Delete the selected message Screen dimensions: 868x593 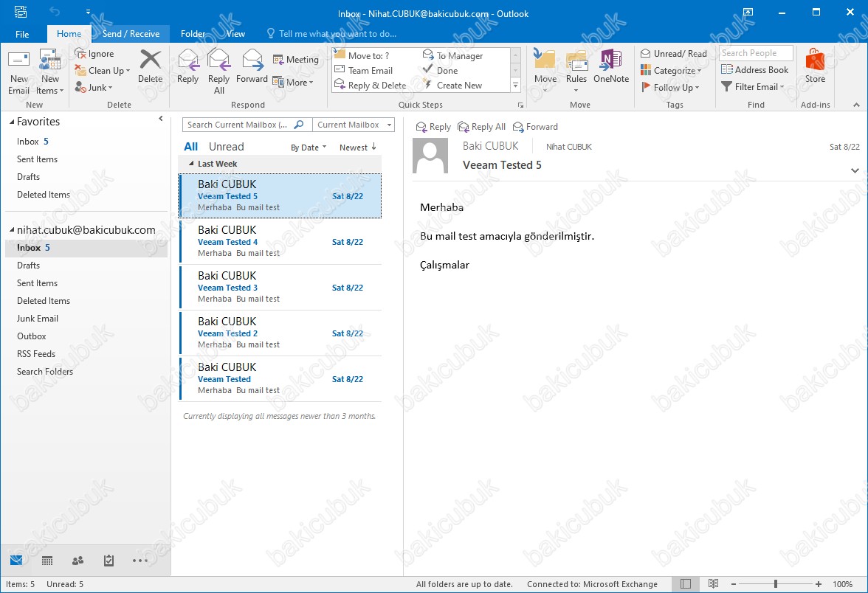[x=150, y=67]
